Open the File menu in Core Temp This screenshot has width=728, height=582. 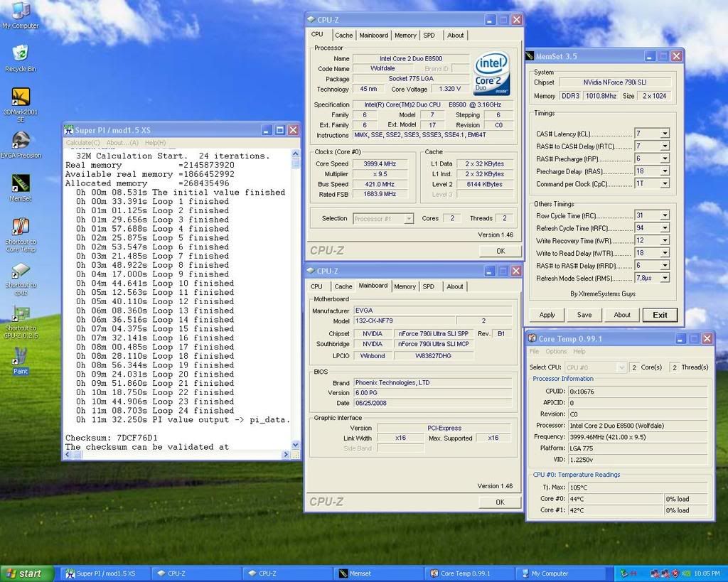point(535,351)
